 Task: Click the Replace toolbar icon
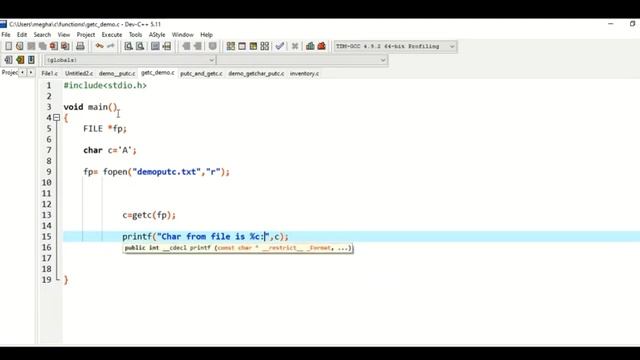(x=140, y=46)
